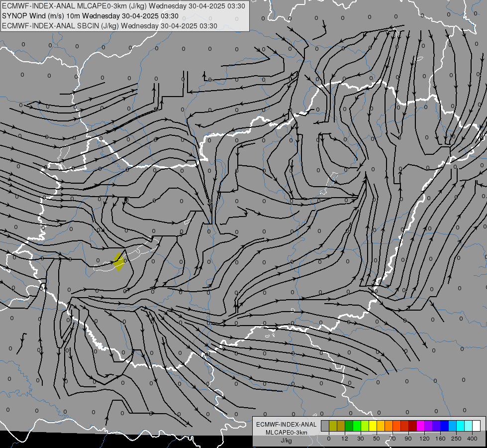Image resolution: width=487 pixels, height=448 pixels.
Task: Click the legend value label 70
Action: click(392, 439)
